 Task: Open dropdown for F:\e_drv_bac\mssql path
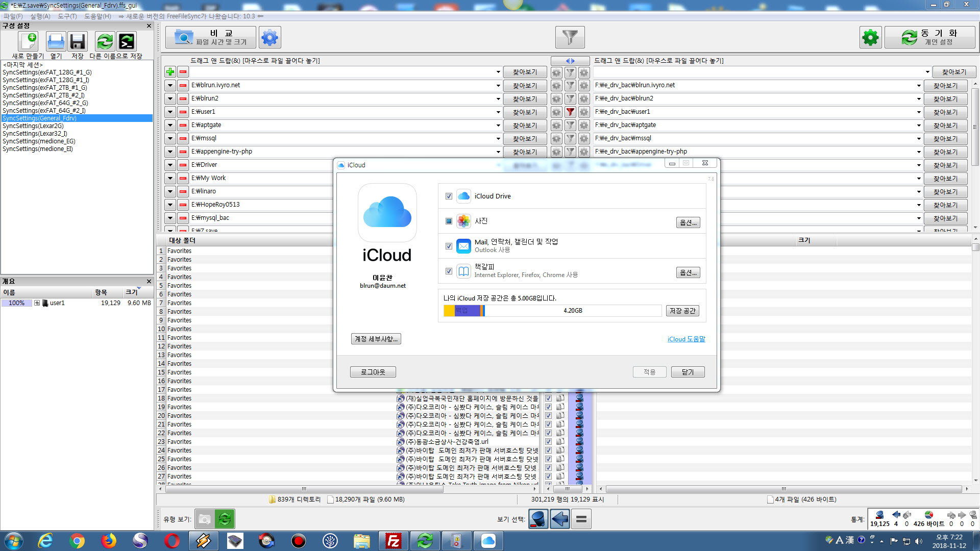click(919, 138)
